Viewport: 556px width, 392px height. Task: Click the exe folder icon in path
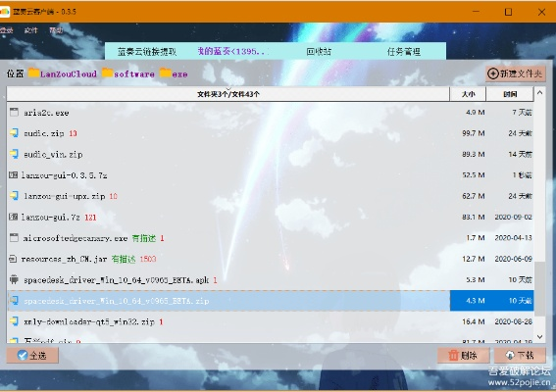tap(166, 73)
